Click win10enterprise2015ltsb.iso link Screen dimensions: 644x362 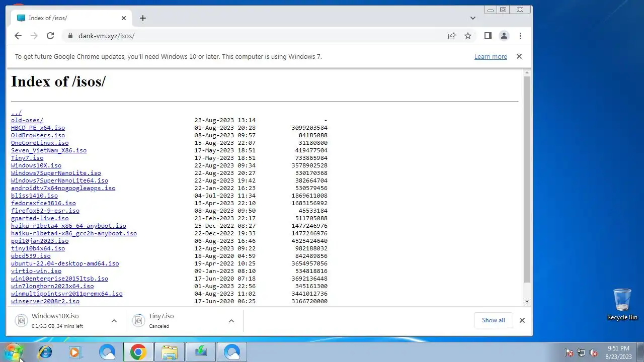click(59, 279)
